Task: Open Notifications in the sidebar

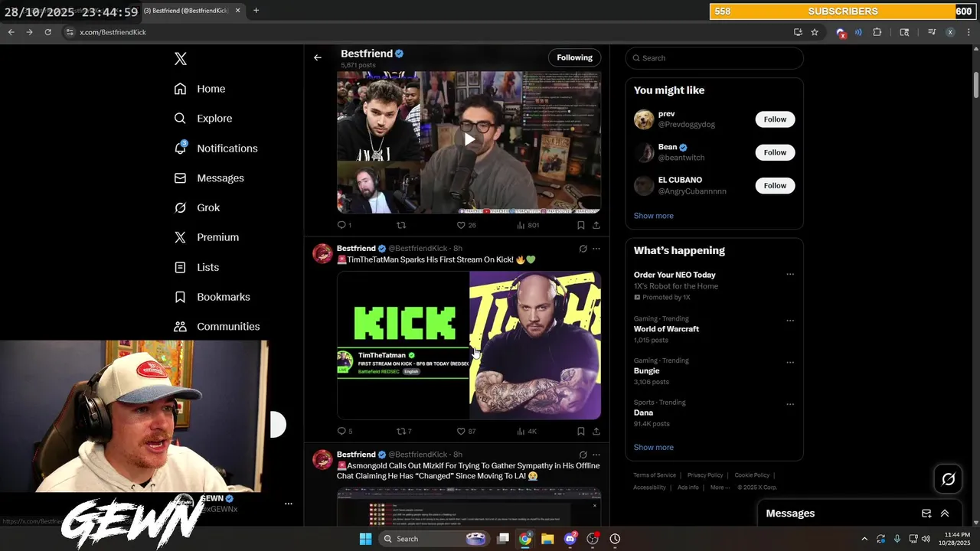Action: pos(216,148)
